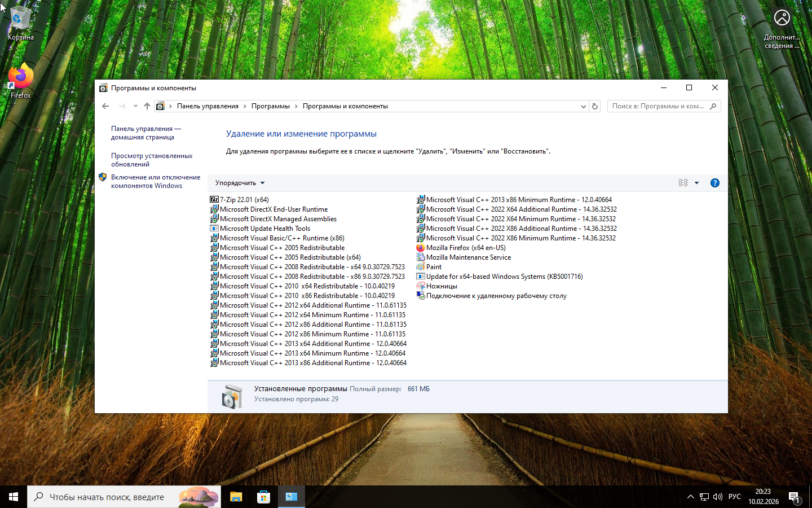Click the search Programs and Features field
Image resolution: width=812 pixels, height=508 pixels.
coord(657,106)
